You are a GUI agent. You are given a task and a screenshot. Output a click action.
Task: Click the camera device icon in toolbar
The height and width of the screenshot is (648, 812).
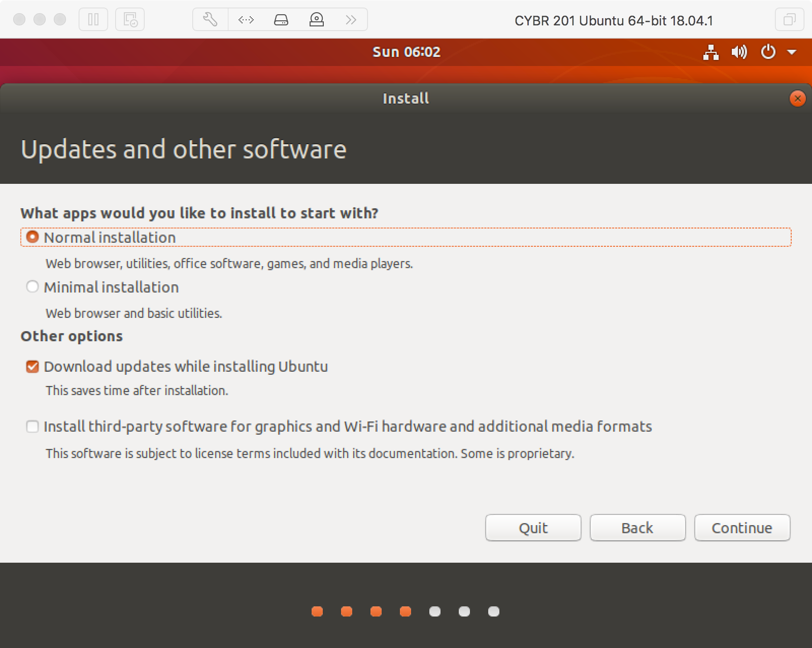point(317,20)
